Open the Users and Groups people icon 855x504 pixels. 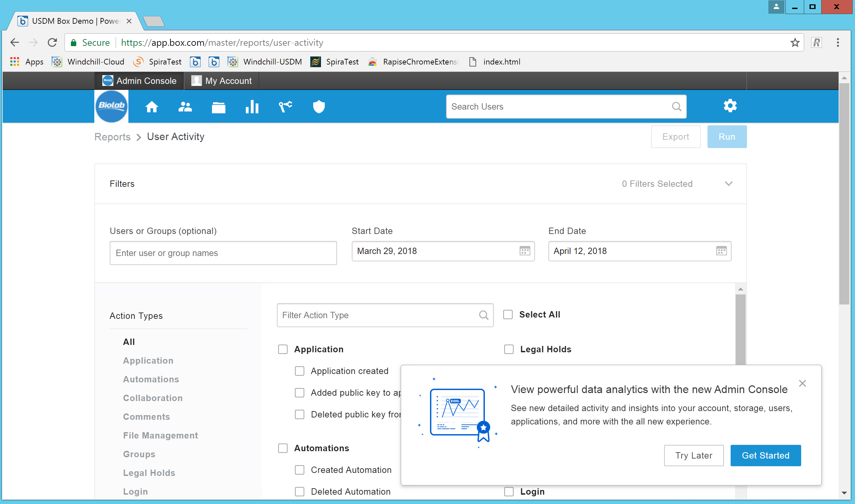click(x=185, y=107)
